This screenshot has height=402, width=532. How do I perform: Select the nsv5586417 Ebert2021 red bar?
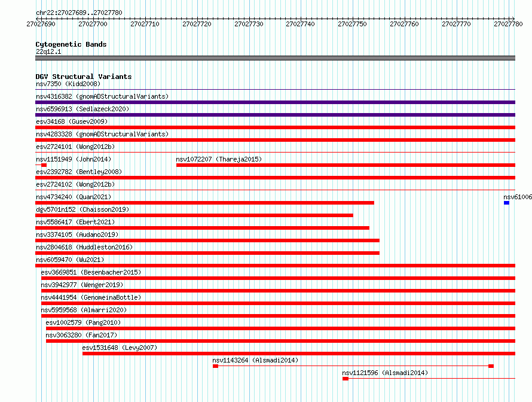tap(202, 228)
